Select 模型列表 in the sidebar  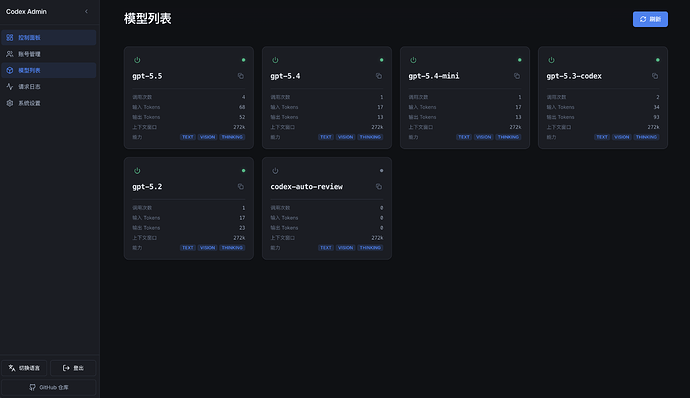(x=48, y=70)
